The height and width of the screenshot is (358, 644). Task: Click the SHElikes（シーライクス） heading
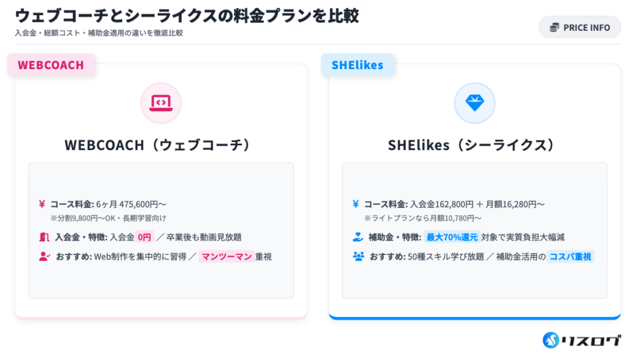click(x=474, y=144)
